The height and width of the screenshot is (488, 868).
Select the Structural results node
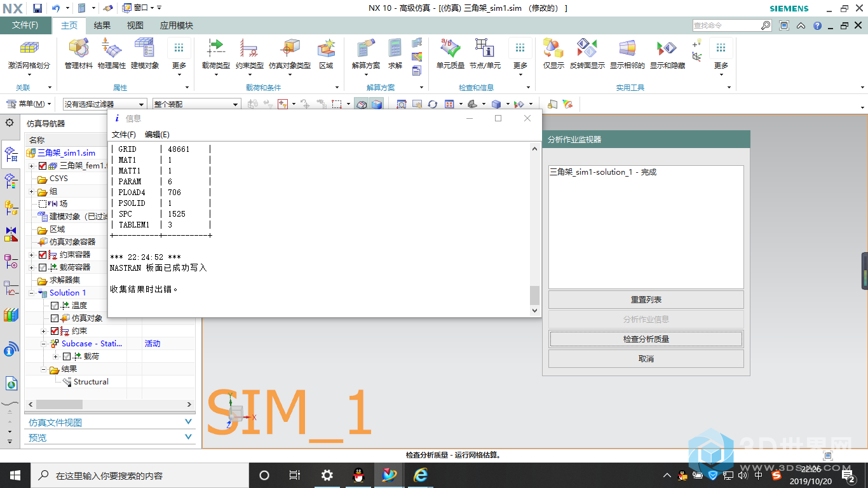click(91, 382)
